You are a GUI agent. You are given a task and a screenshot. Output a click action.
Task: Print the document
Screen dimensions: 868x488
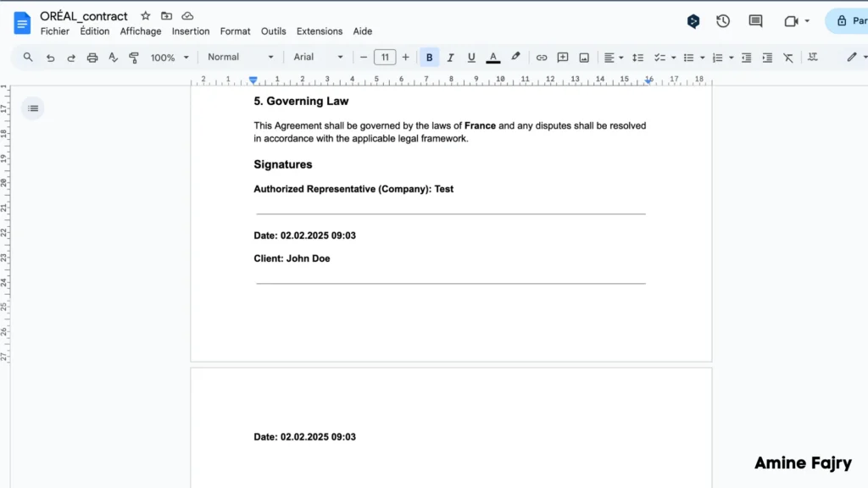click(92, 58)
